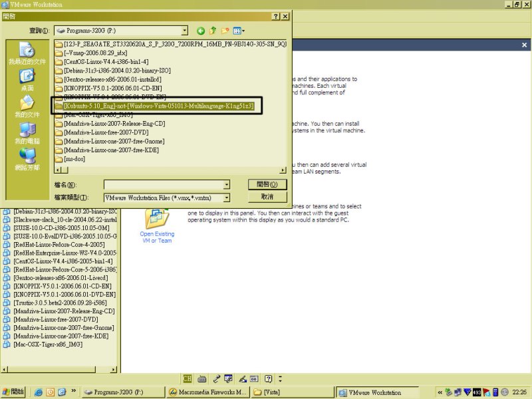Click the VM icon beside [SUSE-10.0-EvalDVD...]

[7, 237]
